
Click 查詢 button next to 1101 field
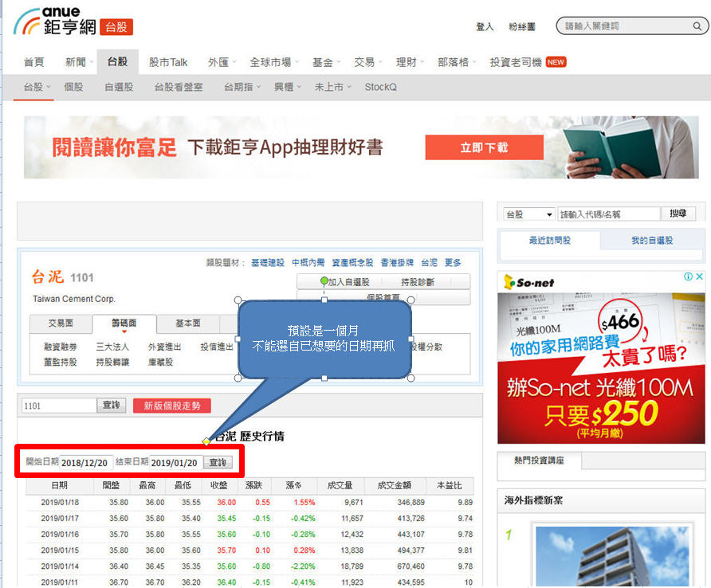pyautogui.click(x=111, y=405)
